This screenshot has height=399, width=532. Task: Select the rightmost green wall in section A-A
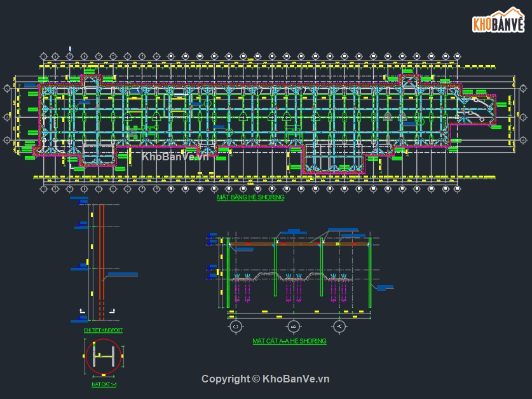369,274
